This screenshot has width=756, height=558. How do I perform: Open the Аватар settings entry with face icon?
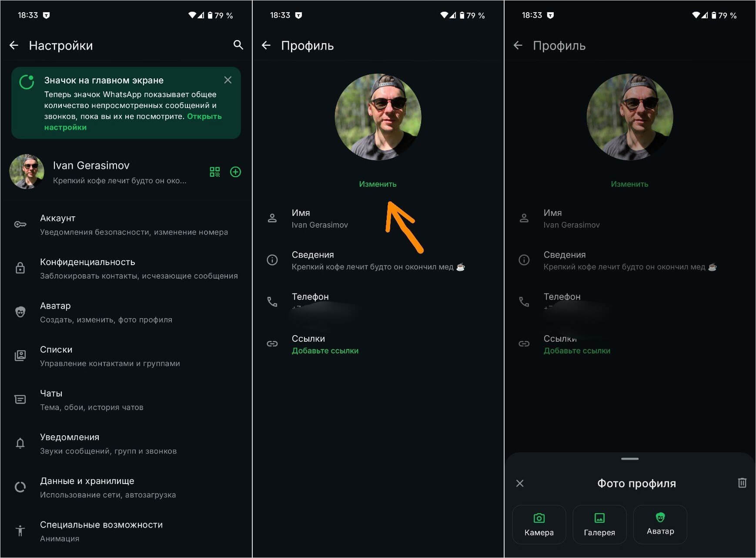[126, 313]
